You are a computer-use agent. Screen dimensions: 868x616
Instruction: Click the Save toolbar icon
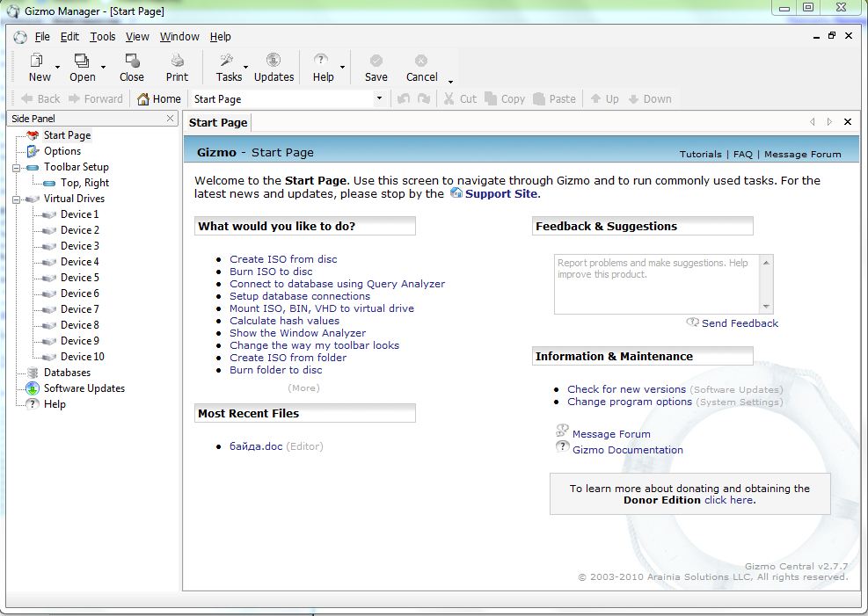376,61
